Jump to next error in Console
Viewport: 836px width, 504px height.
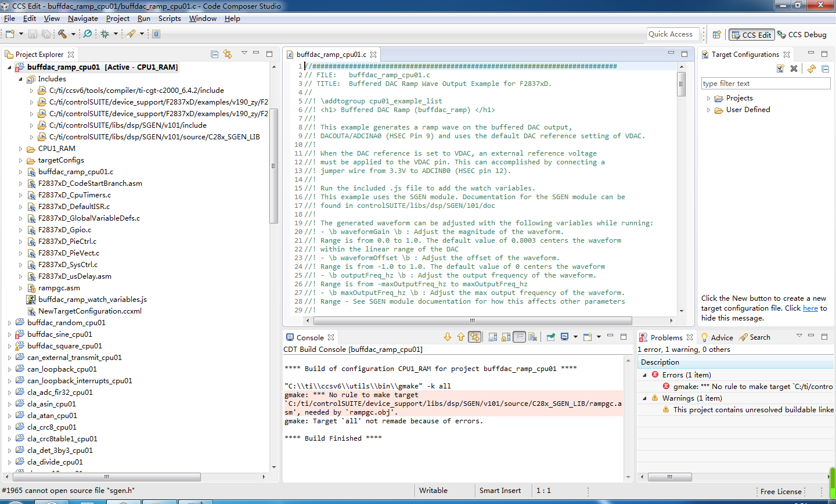(x=447, y=337)
